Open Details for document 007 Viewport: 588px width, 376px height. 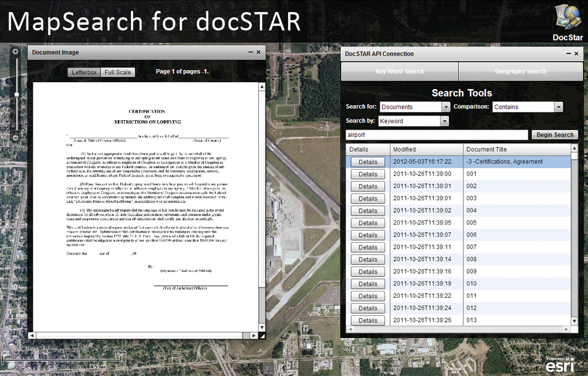click(368, 247)
